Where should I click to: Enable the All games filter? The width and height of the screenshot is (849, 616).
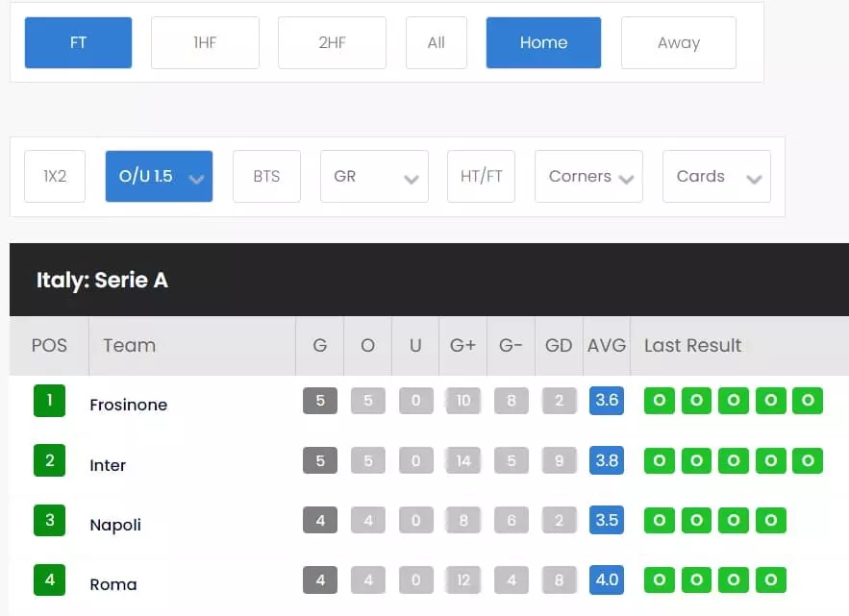click(436, 42)
